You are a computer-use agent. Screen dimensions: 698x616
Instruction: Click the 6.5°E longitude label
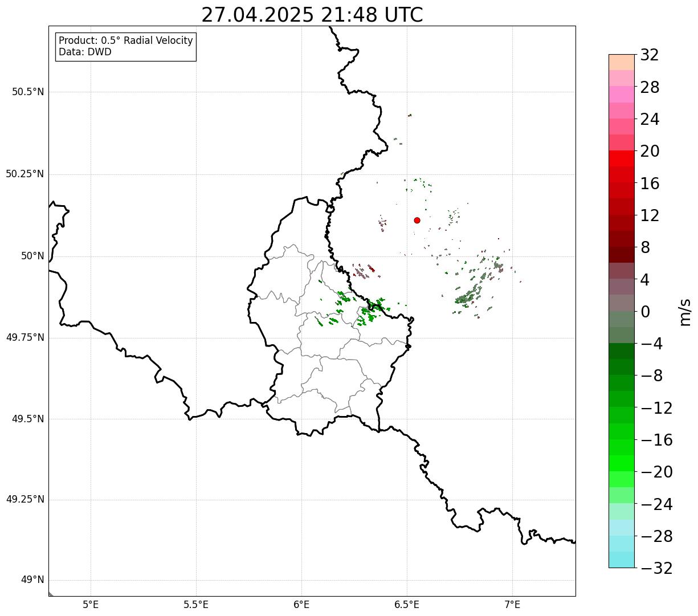click(407, 605)
